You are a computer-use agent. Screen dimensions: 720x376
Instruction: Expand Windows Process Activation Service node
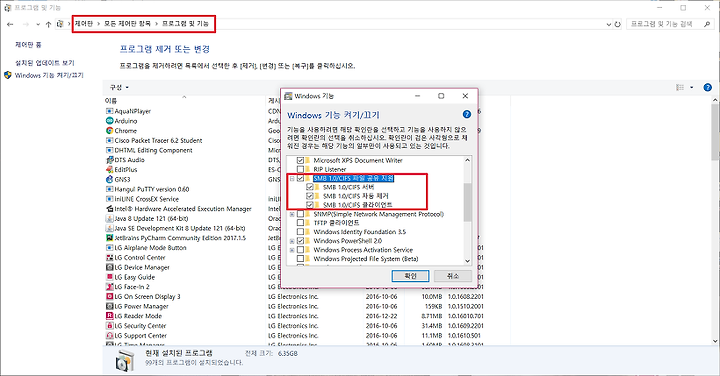pos(292,250)
